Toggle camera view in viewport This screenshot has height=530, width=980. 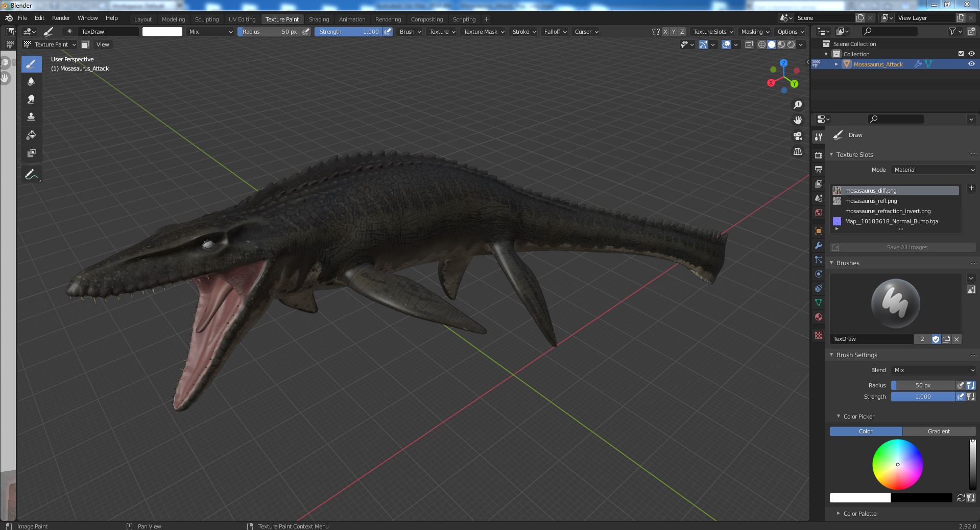pyautogui.click(x=797, y=136)
